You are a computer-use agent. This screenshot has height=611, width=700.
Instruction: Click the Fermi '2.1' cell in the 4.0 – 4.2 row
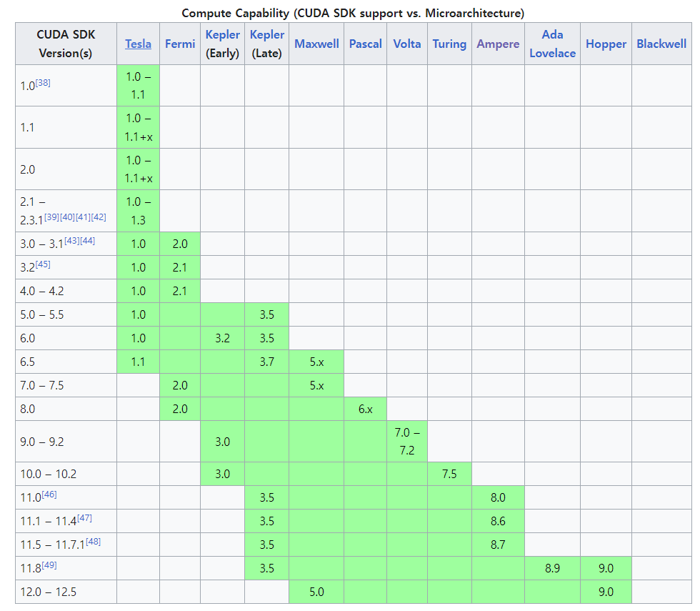click(x=180, y=292)
